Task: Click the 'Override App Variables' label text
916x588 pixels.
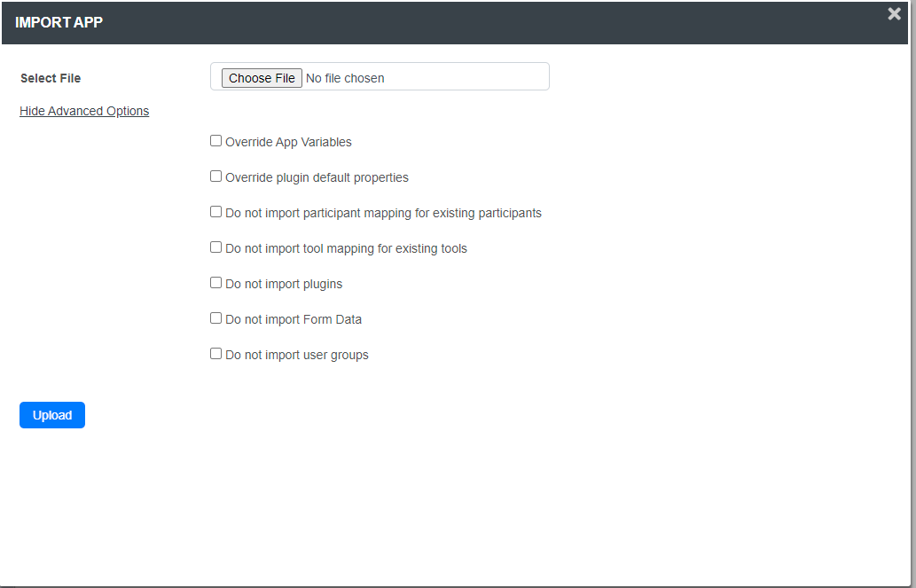Action: (288, 142)
